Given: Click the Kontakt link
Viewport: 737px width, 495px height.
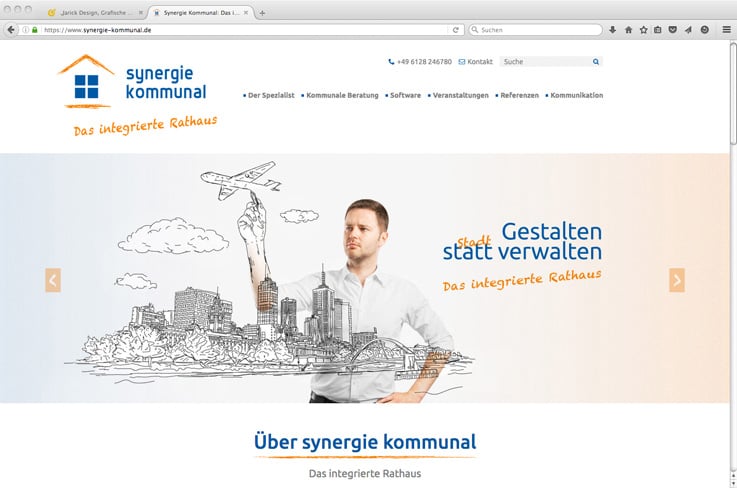Looking at the screenshot, I should point(480,62).
